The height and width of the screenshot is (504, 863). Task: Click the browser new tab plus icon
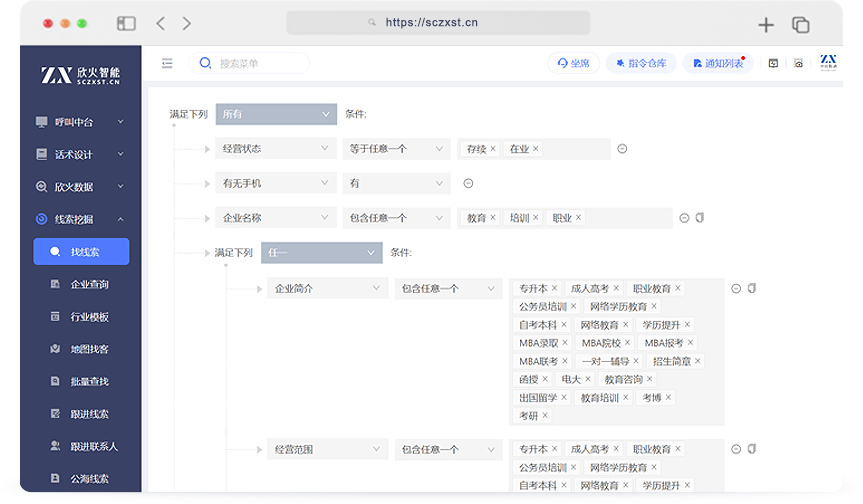766,25
